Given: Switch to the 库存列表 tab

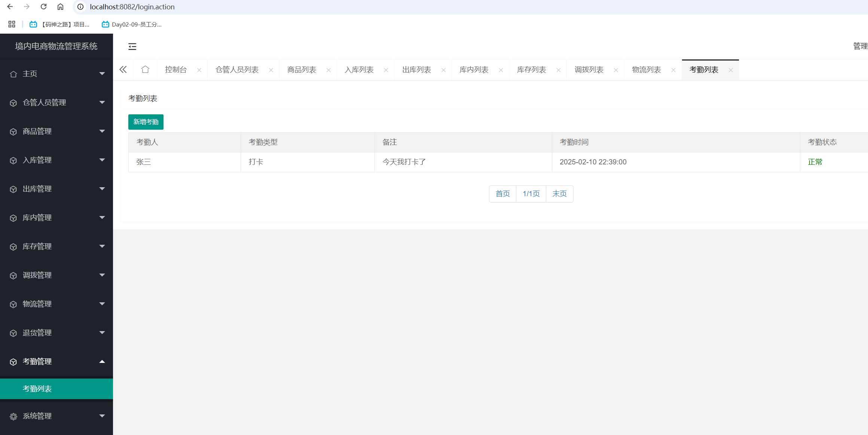Looking at the screenshot, I should (x=531, y=70).
